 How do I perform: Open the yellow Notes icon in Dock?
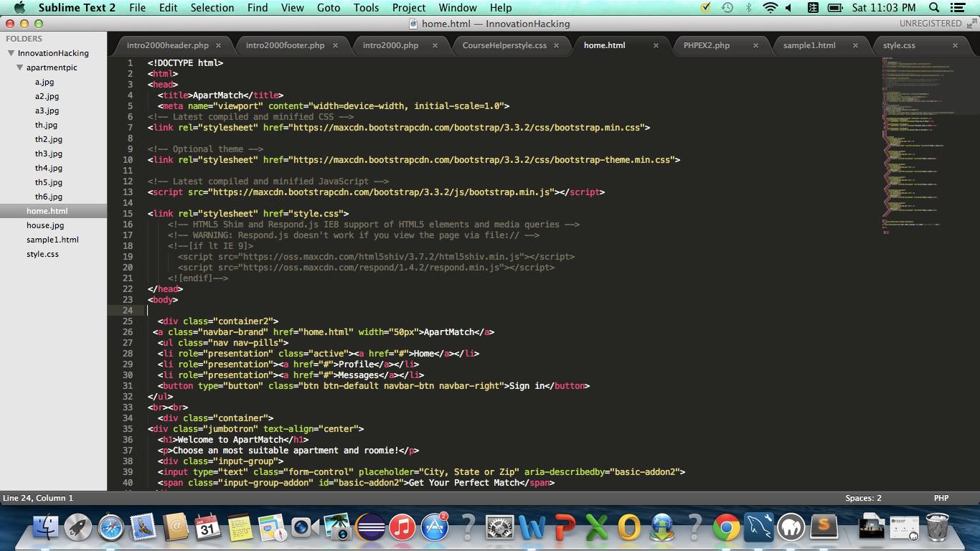(x=240, y=528)
